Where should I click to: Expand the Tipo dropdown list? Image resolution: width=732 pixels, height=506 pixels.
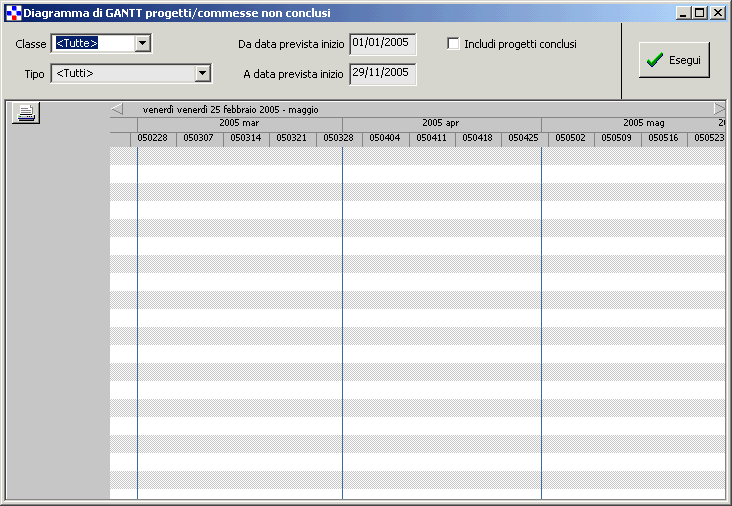(203, 73)
